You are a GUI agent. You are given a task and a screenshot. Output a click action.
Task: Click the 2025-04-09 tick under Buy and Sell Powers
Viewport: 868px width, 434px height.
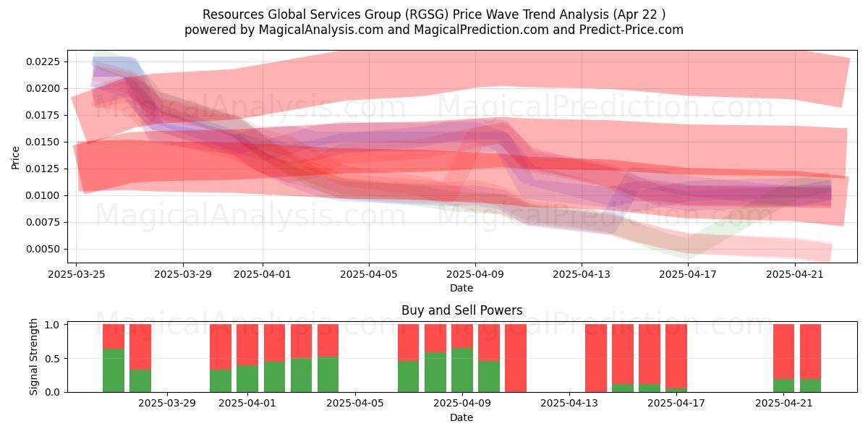tap(462, 404)
